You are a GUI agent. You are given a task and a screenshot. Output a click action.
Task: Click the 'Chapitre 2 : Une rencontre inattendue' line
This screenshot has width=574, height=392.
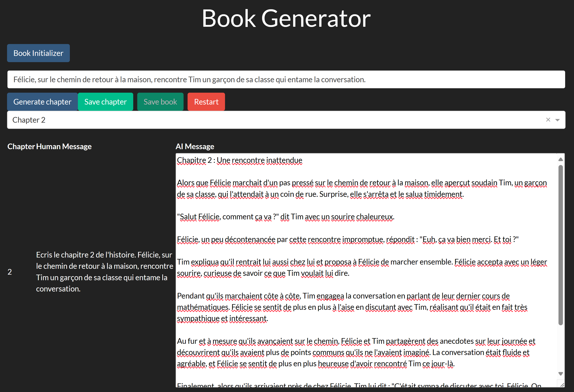point(239,160)
